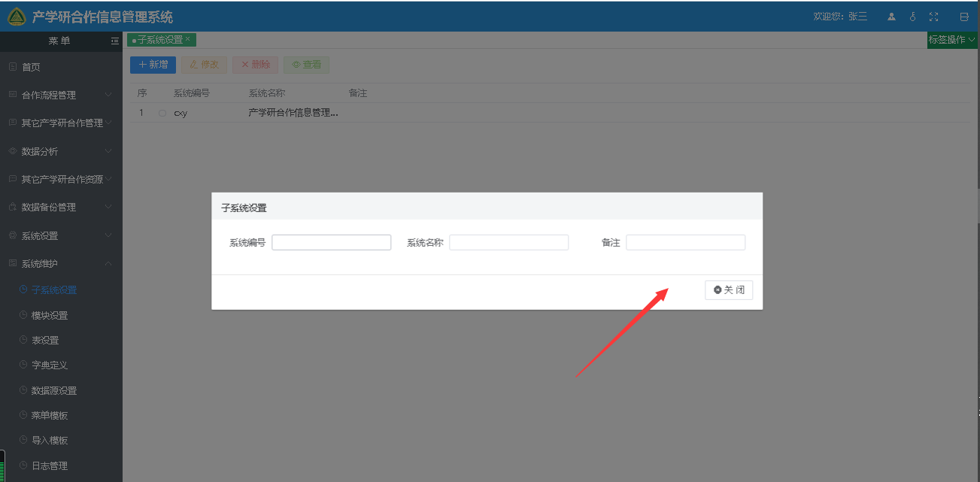Collapse the sidebar with the menu fold icon
Image resolution: width=980 pixels, height=482 pixels.
click(x=114, y=41)
